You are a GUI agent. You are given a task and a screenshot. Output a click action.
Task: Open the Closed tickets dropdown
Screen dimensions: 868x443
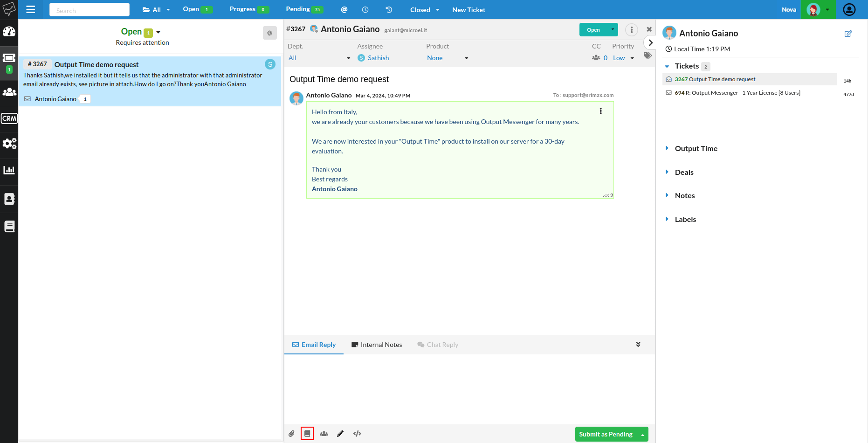425,10
